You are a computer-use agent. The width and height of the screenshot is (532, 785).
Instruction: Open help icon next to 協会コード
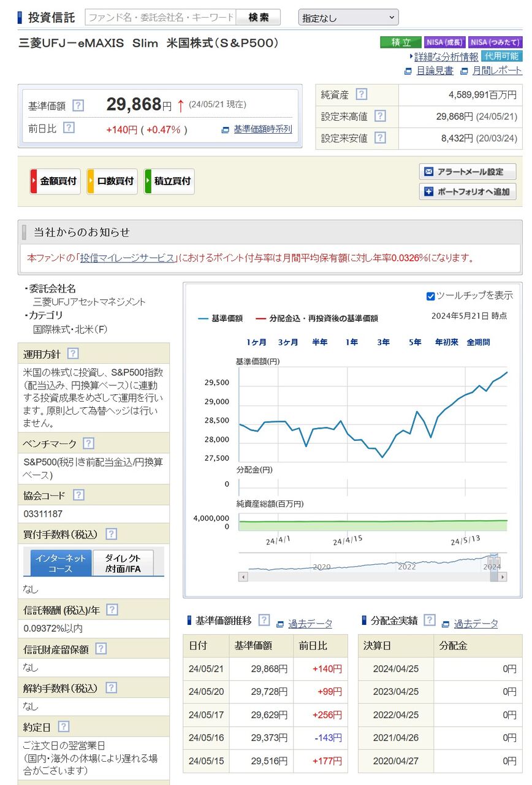[78, 494]
